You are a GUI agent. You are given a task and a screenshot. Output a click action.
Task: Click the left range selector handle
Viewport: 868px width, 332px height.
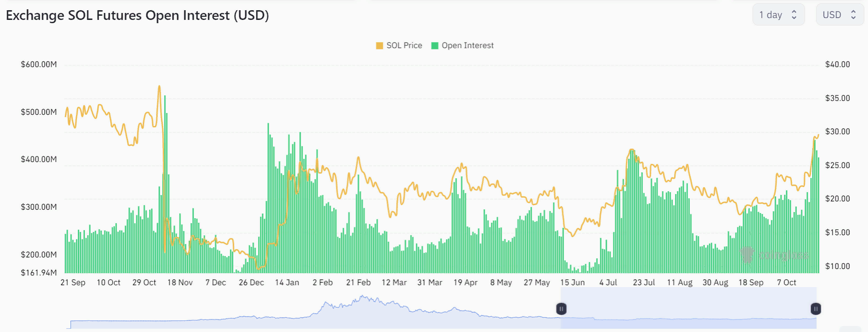561,309
